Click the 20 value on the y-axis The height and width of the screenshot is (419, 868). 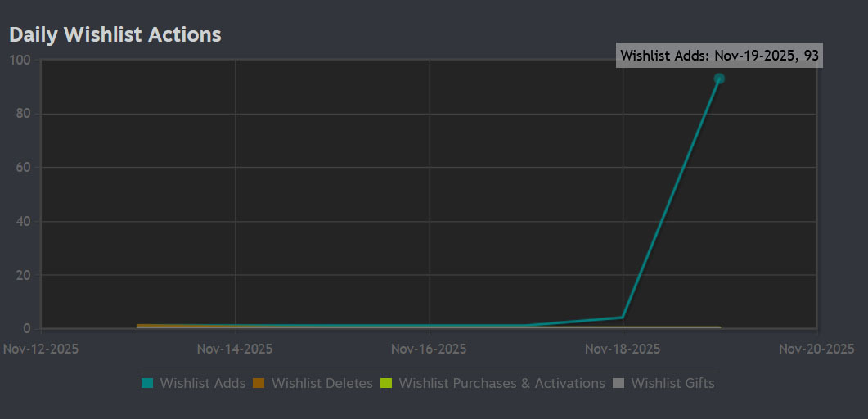[x=23, y=275]
